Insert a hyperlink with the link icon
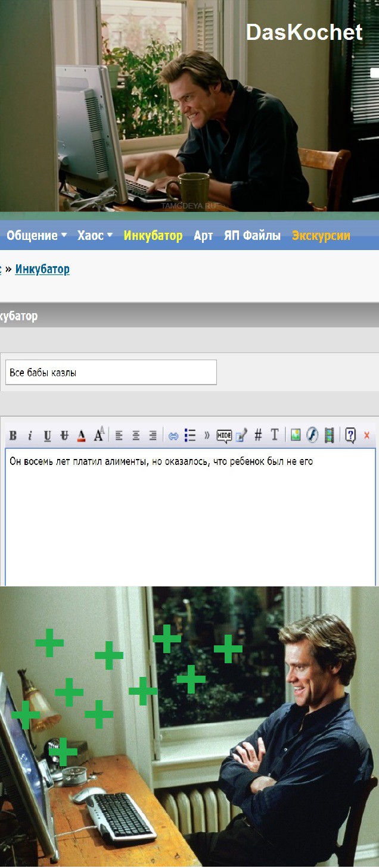 tap(173, 435)
